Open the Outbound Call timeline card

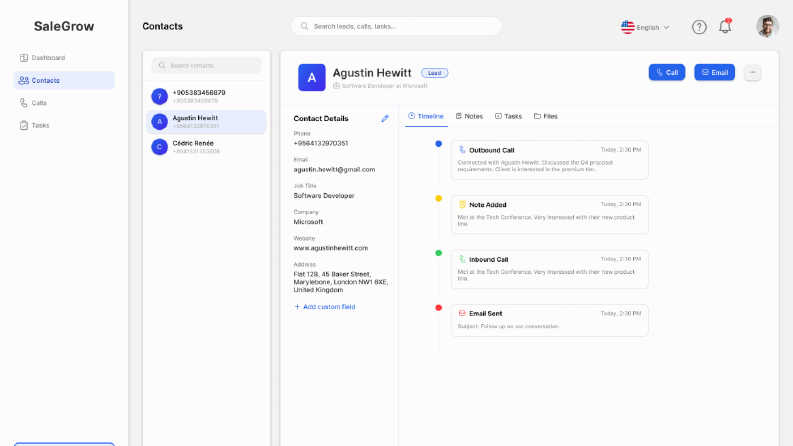[x=549, y=160]
